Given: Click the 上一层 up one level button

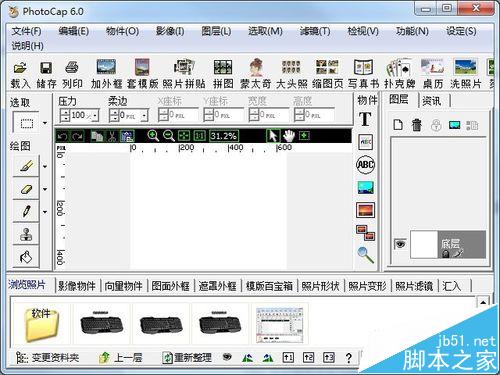Looking at the screenshot, I should [x=121, y=358].
